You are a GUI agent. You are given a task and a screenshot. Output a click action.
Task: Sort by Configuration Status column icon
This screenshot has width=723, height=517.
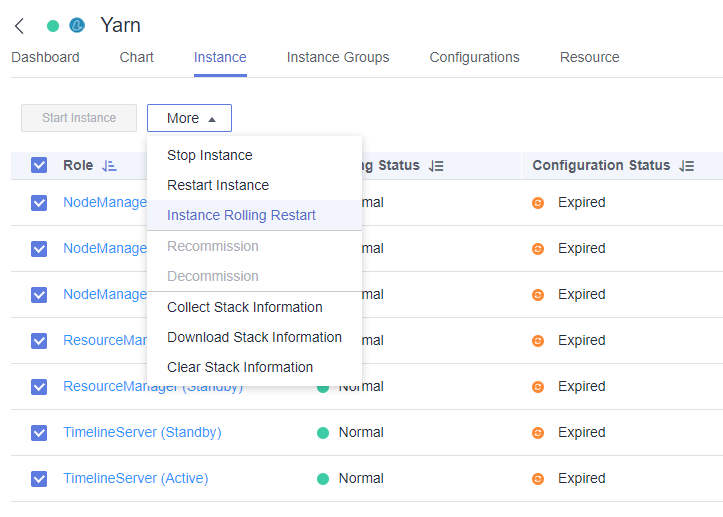(x=687, y=166)
